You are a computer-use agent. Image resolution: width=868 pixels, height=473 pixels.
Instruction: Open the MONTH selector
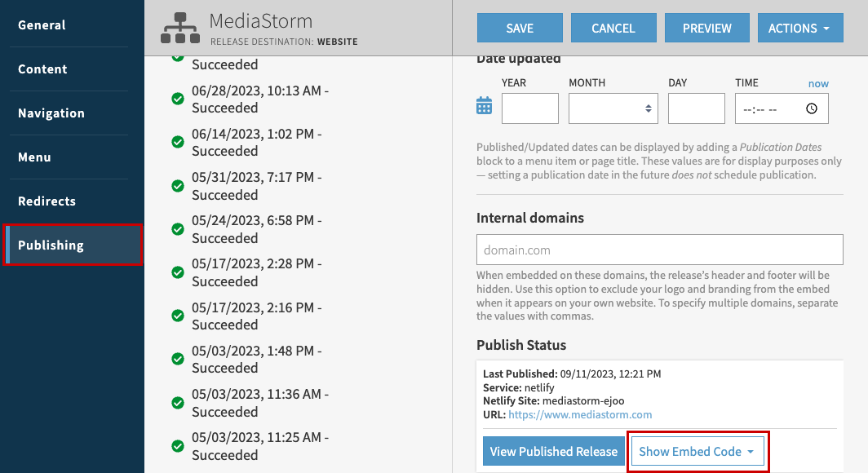tap(613, 108)
